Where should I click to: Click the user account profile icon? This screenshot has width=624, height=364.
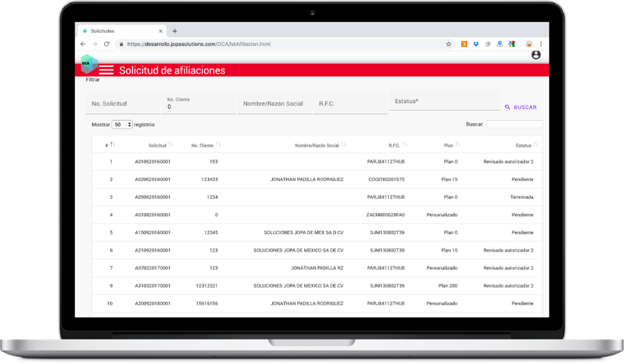point(536,55)
